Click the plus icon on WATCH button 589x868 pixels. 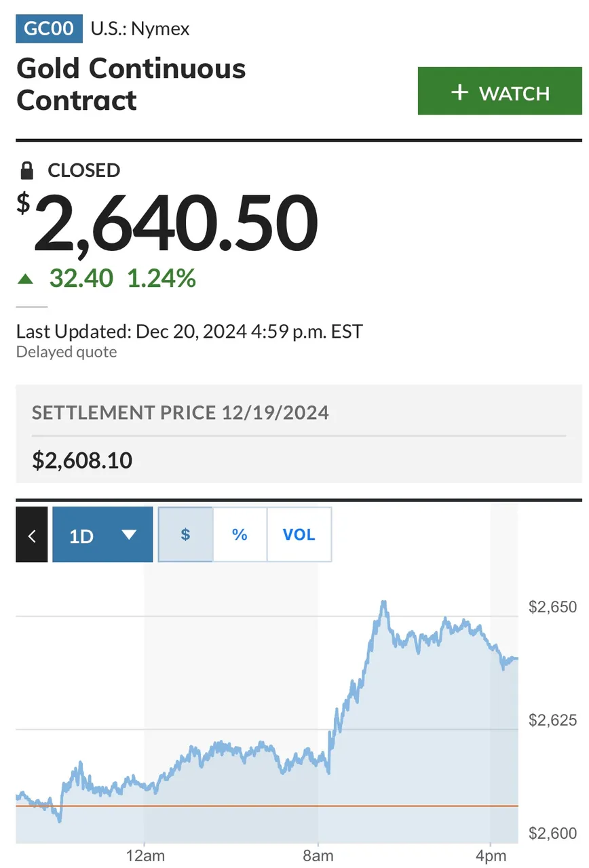tap(460, 92)
